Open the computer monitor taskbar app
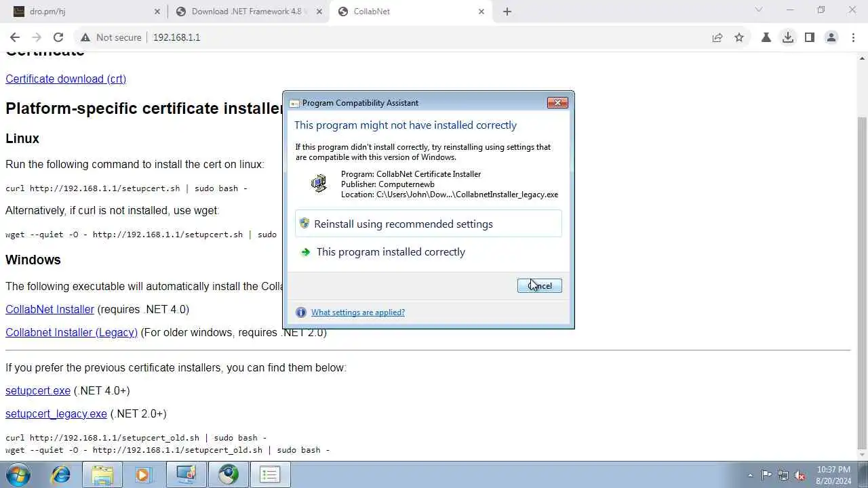The height and width of the screenshot is (488, 868). pyautogui.click(x=186, y=474)
